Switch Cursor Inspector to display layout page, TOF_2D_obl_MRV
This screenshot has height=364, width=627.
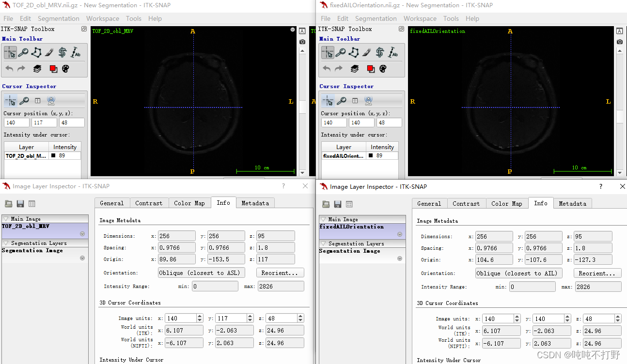tap(37, 101)
